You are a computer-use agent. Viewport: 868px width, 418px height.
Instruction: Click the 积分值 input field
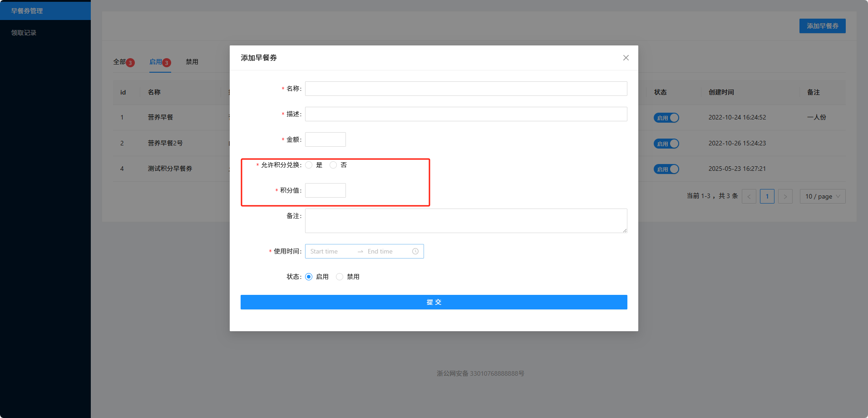click(325, 190)
